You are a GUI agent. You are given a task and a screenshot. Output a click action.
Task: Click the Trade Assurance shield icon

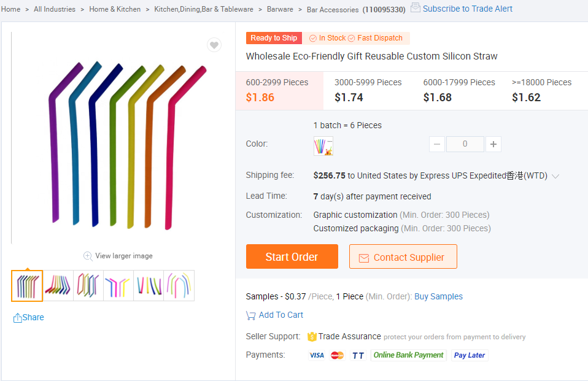point(312,336)
